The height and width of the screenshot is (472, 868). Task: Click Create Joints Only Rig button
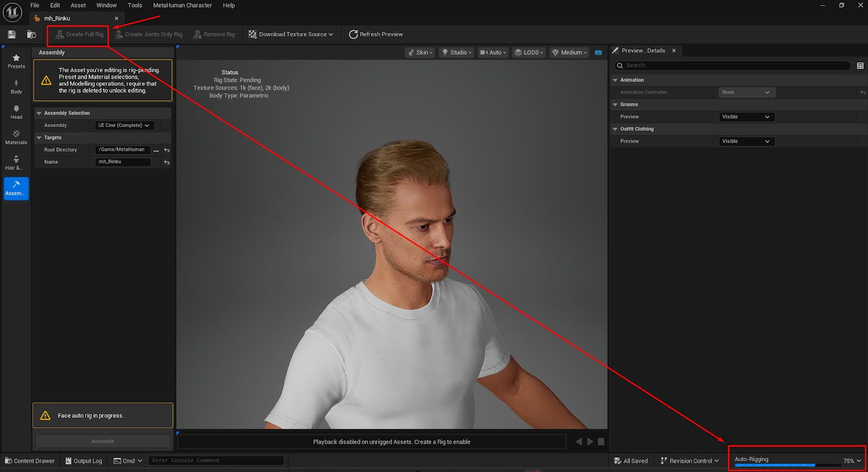tap(149, 34)
